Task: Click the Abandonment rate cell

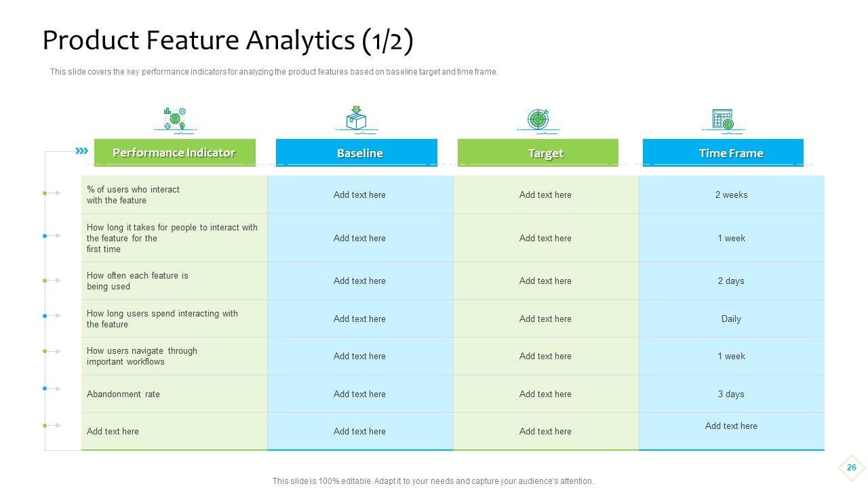Action: (x=123, y=394)
